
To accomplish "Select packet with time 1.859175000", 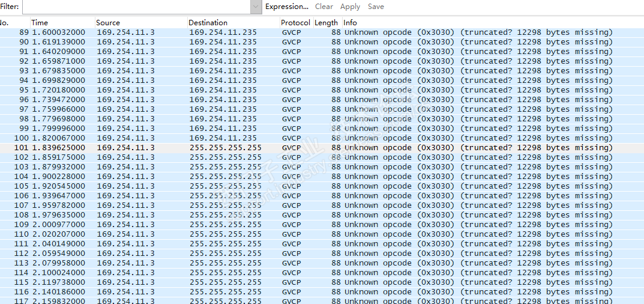I will 322,157.
